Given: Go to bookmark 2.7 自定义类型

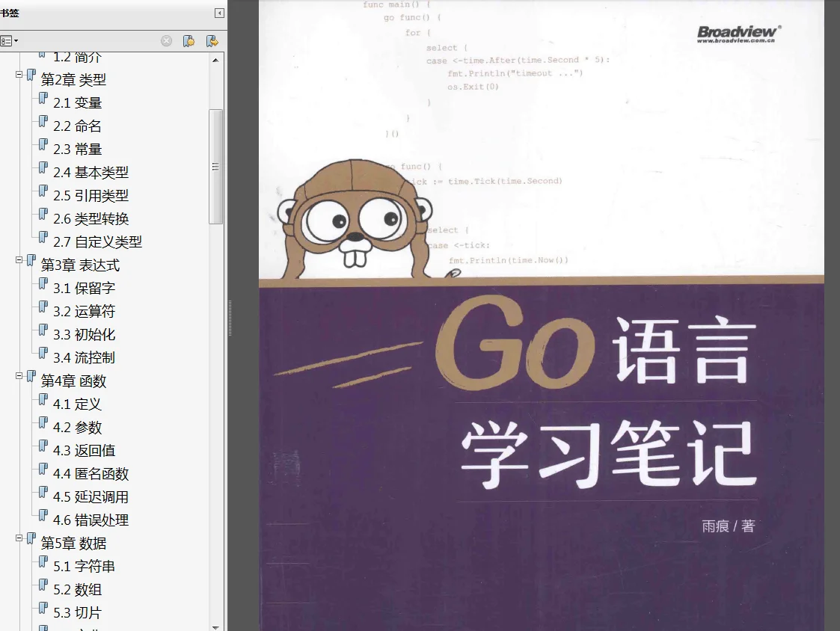Looking at the screenshot, I should click(97, 242).
